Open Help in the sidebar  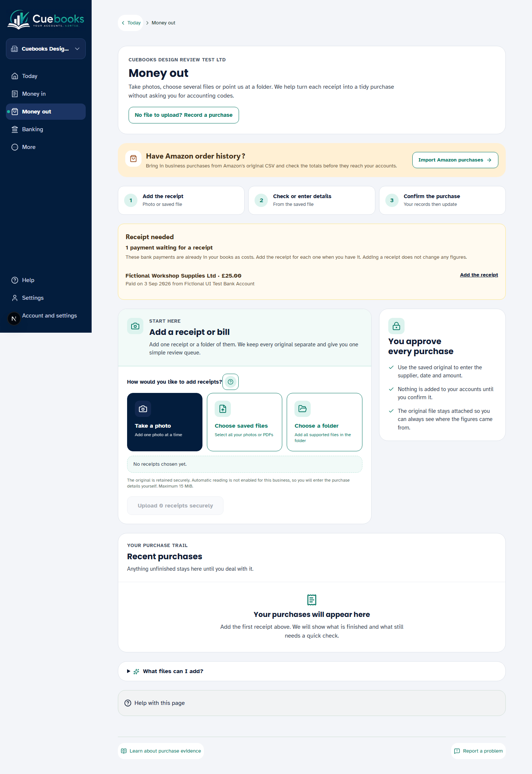point(46,280)
